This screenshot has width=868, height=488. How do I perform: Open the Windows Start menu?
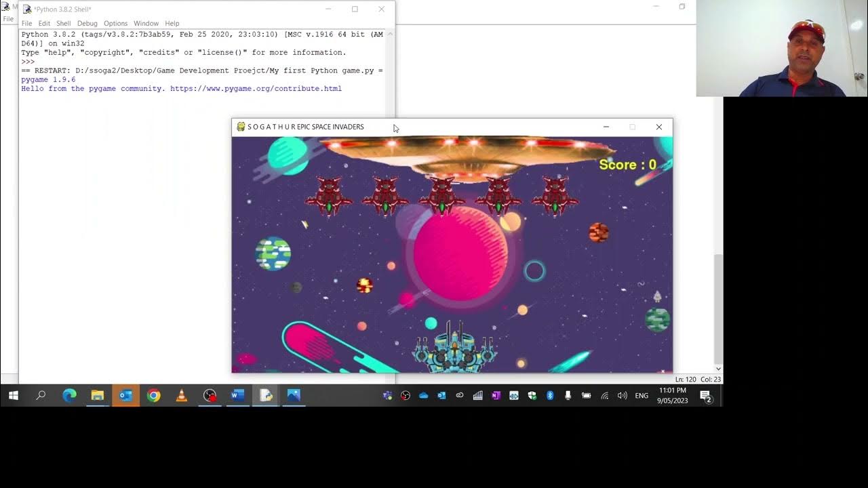click(13, 395)
